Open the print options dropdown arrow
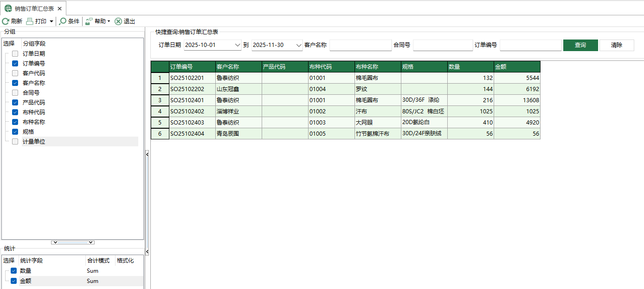Screen dimensions: 644x289 [x=51, y=21]
